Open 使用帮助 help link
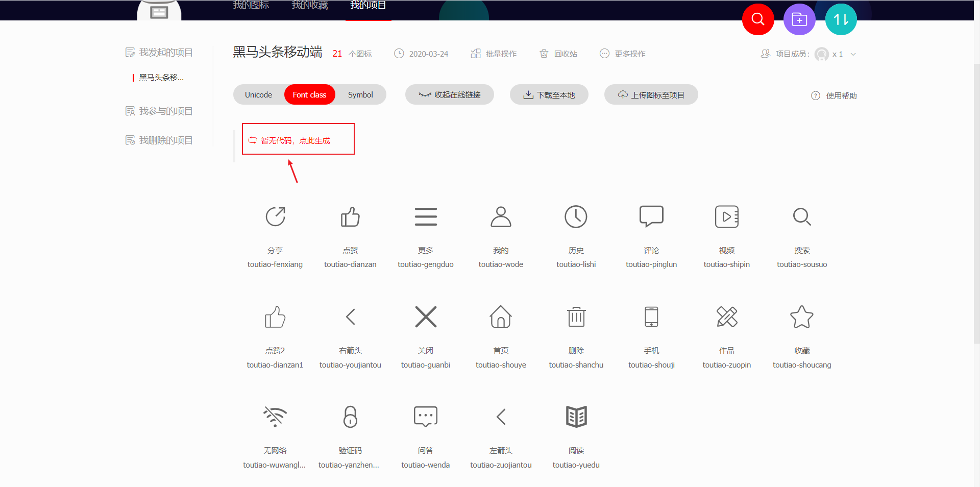 (834, 95)
